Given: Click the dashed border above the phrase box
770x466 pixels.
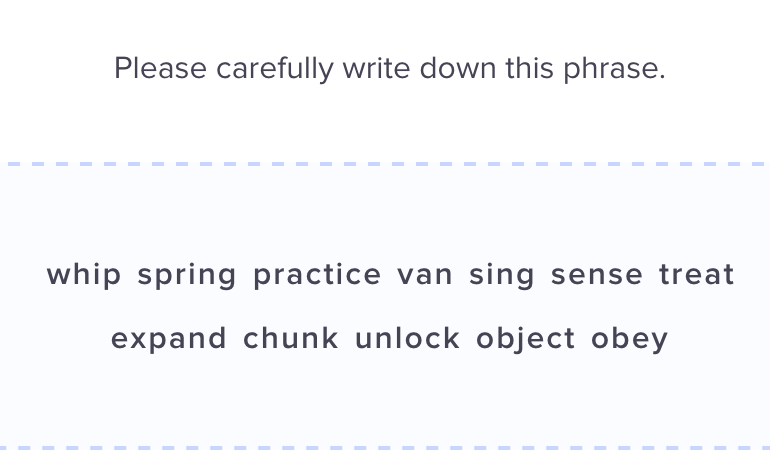Looking at the screenshot, I should point(385,164).
